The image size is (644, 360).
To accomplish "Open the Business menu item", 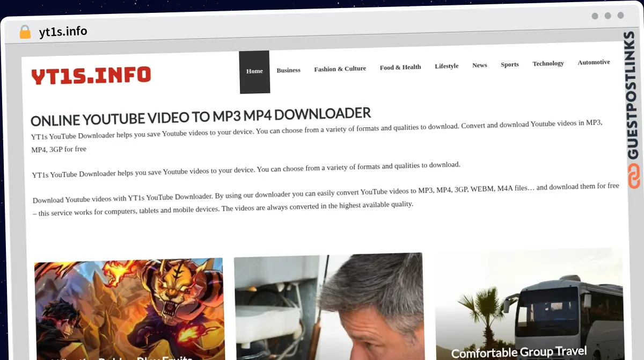I will [x=288, y=70].
